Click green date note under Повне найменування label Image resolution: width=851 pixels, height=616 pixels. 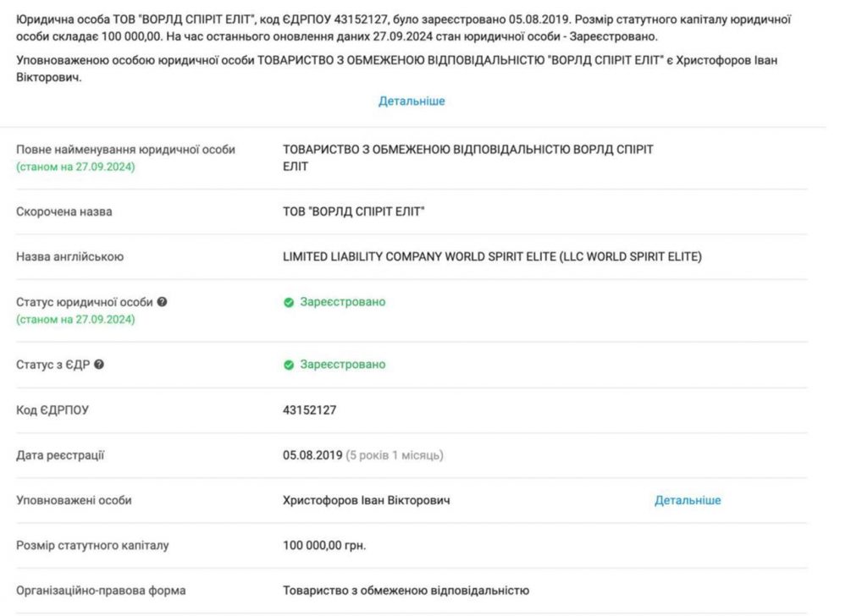point(75,167)
